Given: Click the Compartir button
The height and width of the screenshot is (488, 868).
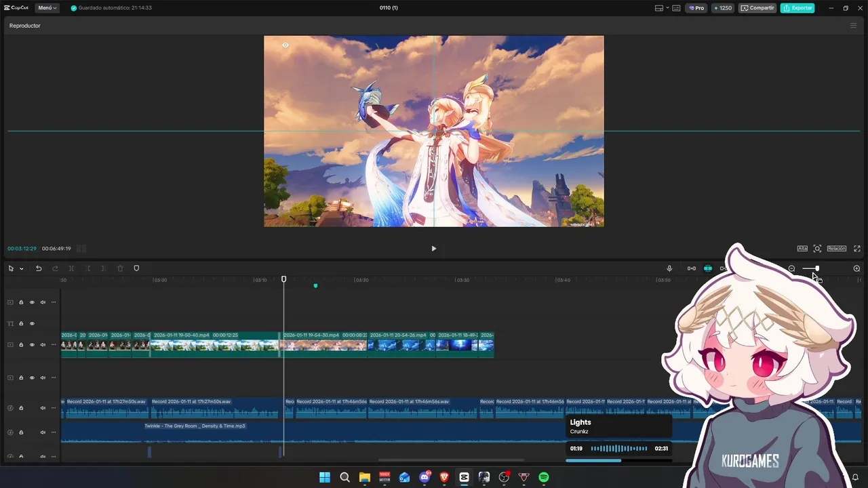Looking at the screenshot, I should pyautogui.click(x=757, y=8).
